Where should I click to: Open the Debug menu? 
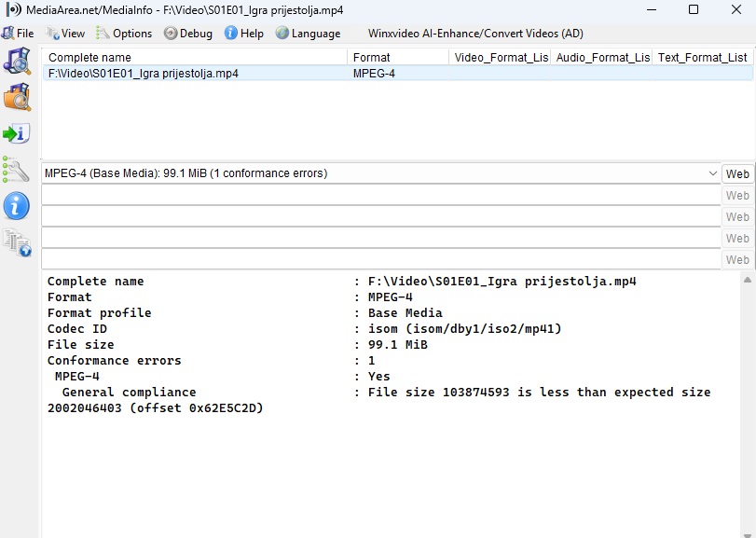click(x=188, y=33)
